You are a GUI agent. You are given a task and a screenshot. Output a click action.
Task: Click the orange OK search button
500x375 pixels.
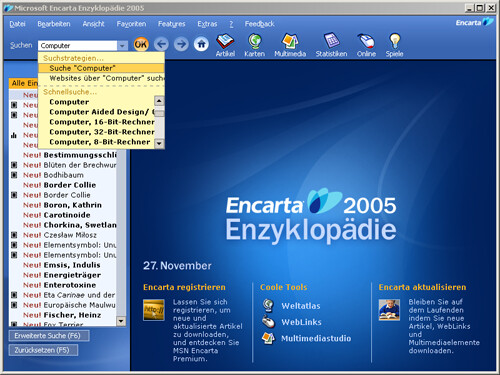click(x=141, y=44)
